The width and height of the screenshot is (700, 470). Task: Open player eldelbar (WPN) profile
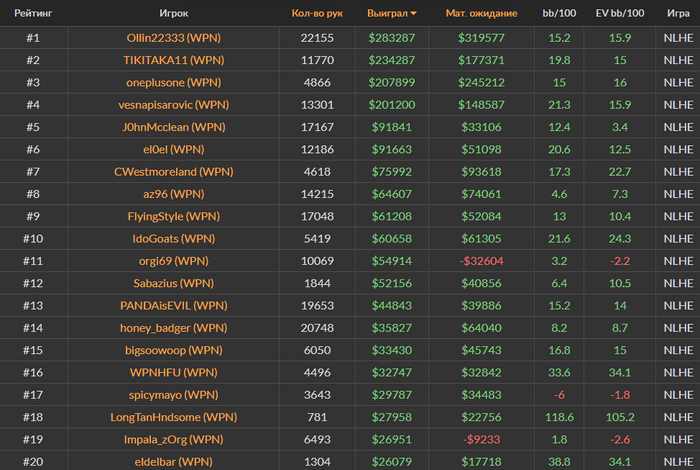click(174, 462)
